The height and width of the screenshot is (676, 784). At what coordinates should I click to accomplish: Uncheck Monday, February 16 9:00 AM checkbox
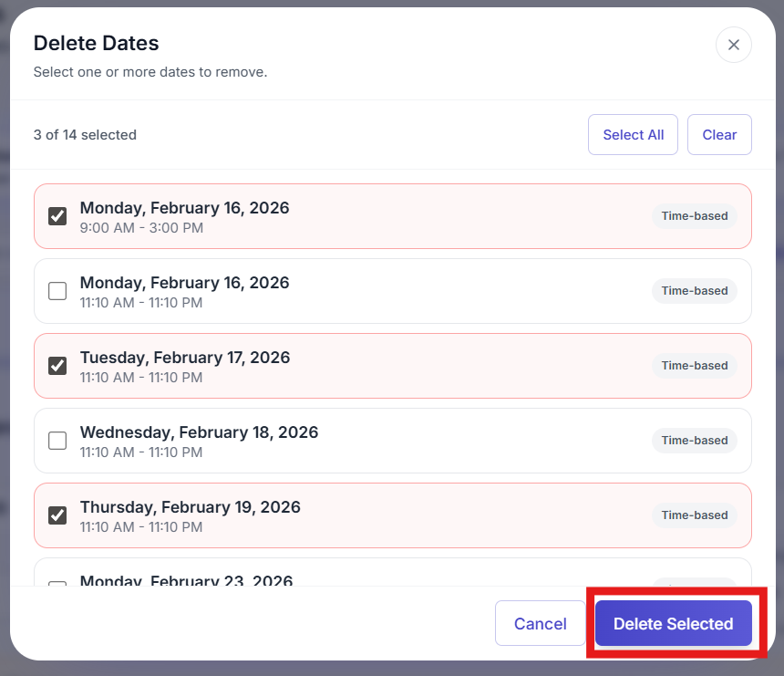(57, 216)
